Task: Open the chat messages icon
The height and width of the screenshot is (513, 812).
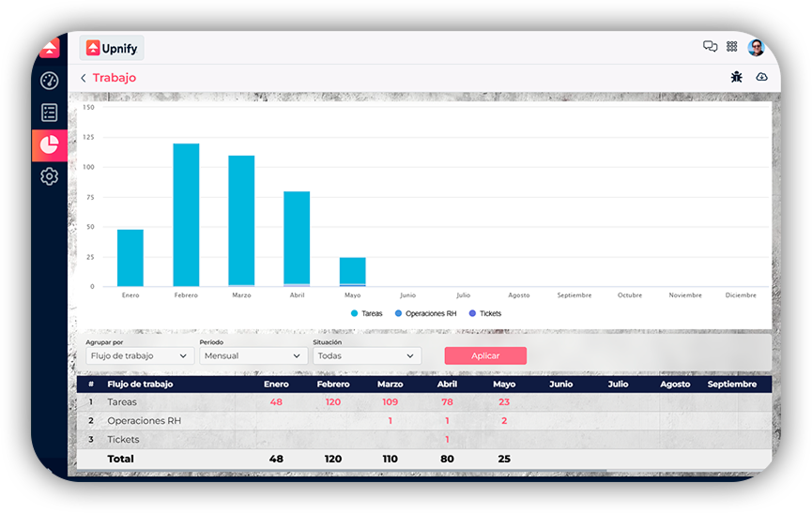Action: point(711,47)
